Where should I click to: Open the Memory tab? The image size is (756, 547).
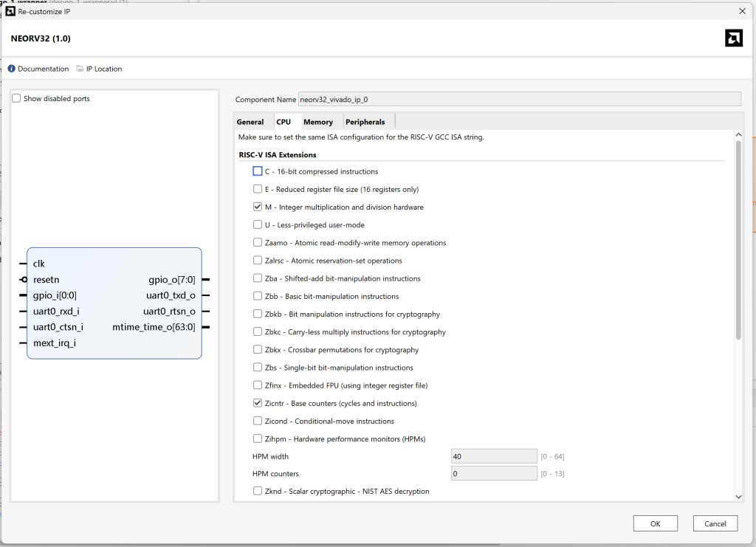click(317, 122)
